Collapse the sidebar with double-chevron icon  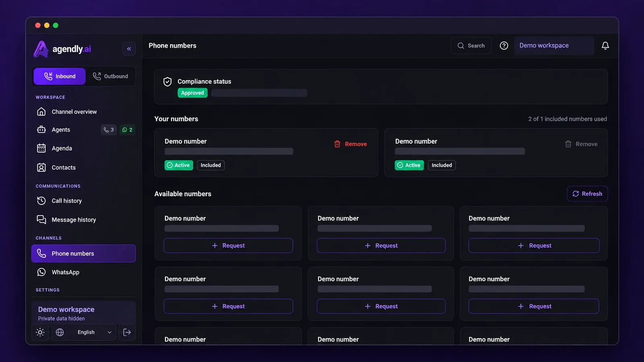coord(129,49)
